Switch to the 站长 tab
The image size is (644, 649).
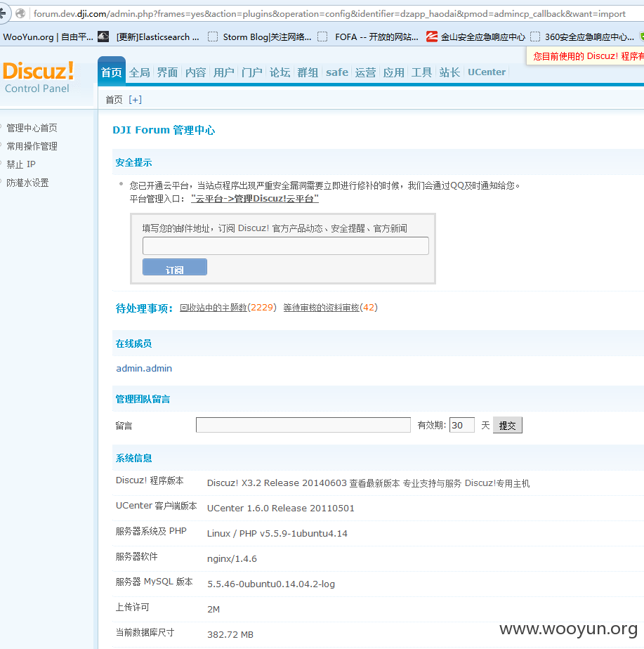point(449,72)
